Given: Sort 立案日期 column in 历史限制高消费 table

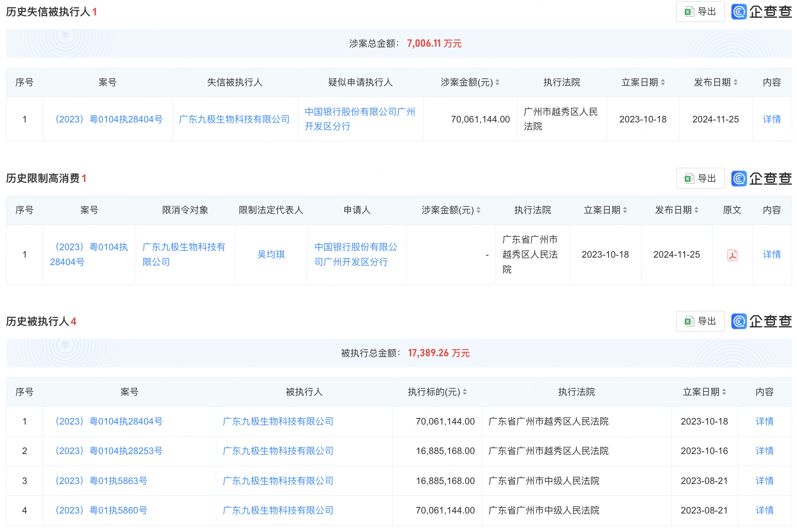Looking at the screenshot, I should pos(625,210).
